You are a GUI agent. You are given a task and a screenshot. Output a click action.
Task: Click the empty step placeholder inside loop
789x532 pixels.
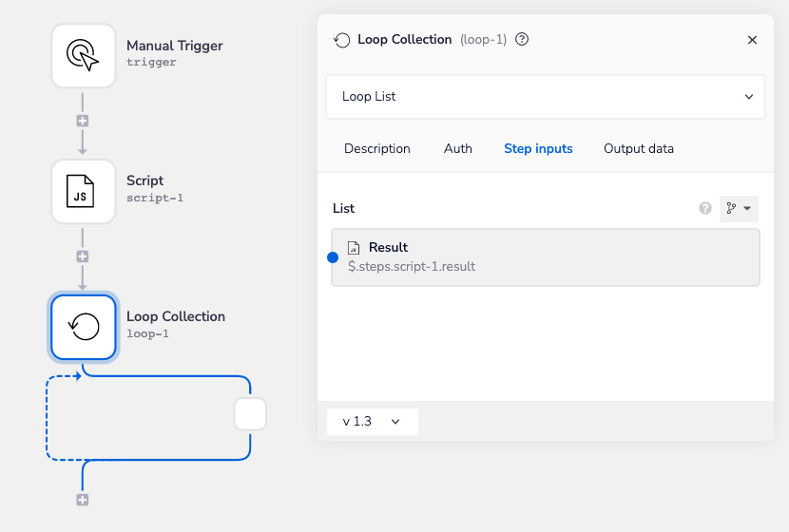pyautogui.click(x=250, y=415)
